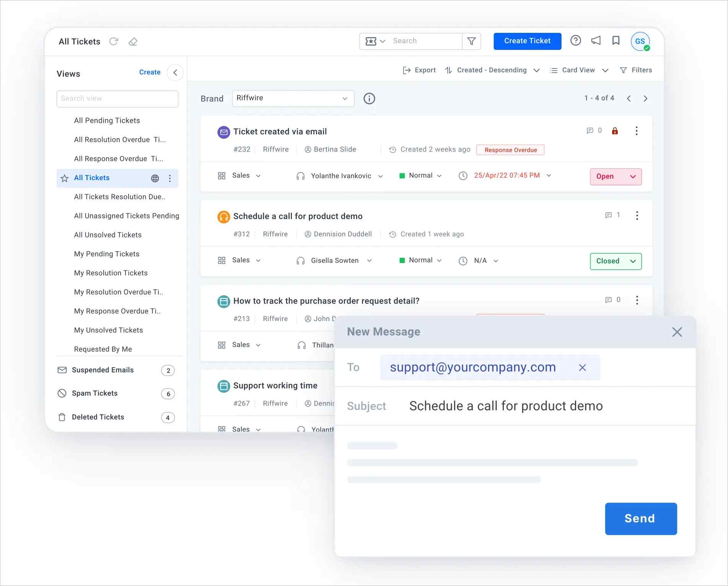Open Normal priority dropdown on ticket #232

[420, 176]
